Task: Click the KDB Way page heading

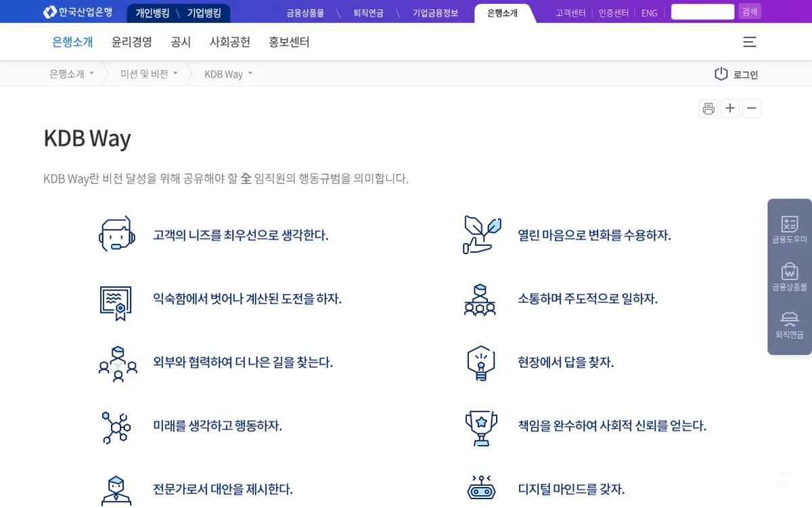Action: [87, 138]
